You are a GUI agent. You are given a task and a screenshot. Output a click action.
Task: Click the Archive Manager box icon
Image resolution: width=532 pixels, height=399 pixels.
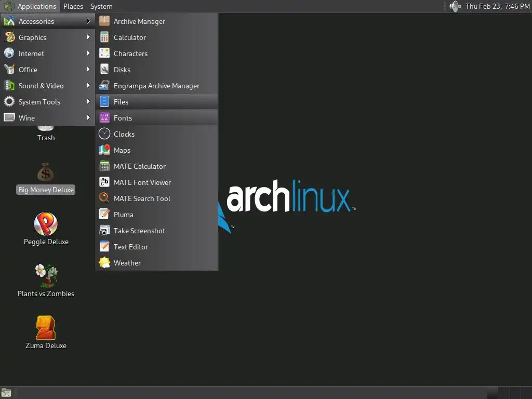[x=104, y=21]
